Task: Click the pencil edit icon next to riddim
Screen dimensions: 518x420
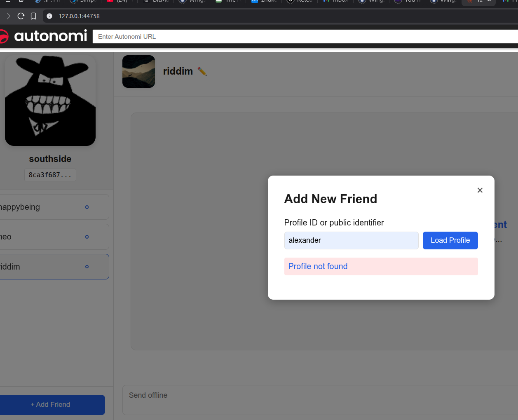Action: click(202, 71)
